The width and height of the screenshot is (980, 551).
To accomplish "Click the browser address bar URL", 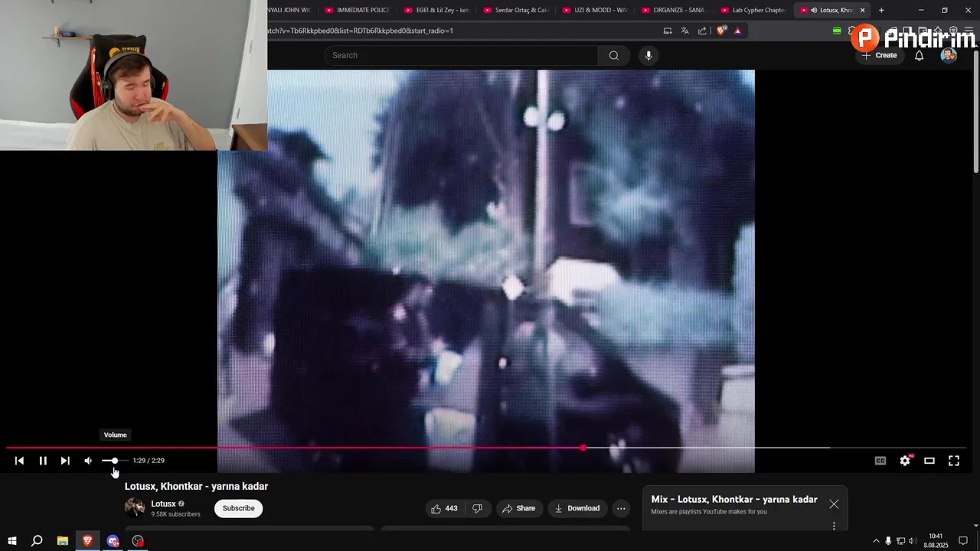I will (x=361, y=31).
